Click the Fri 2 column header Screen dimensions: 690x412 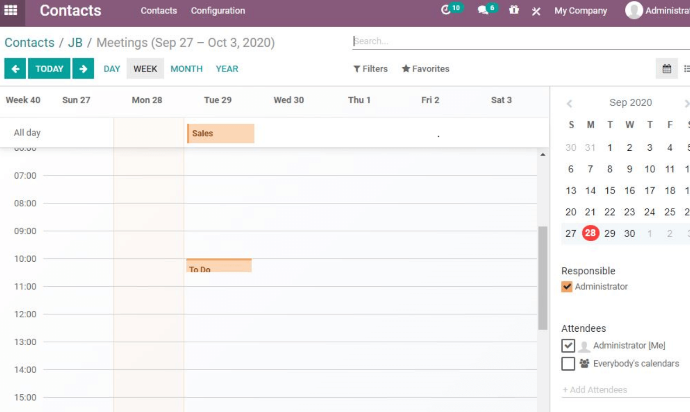point(430,100)
